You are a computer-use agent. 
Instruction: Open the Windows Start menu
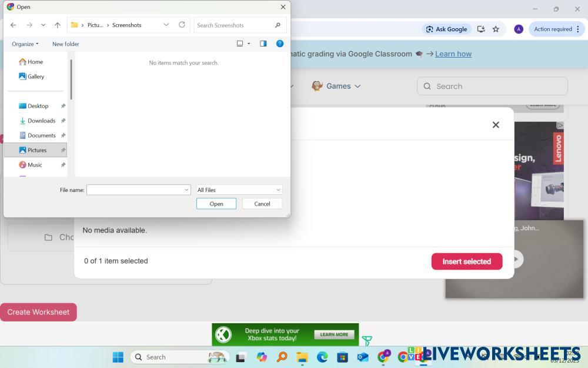pos(118,357)
